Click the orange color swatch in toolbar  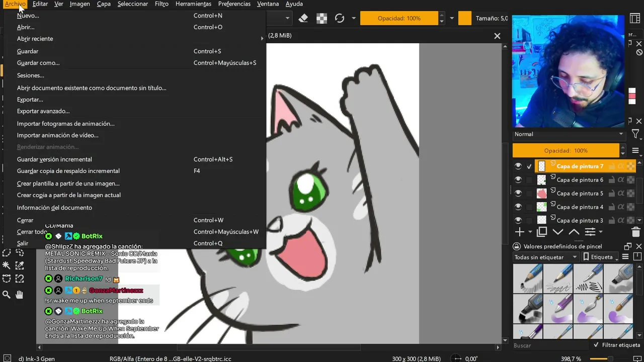[465, 18]
